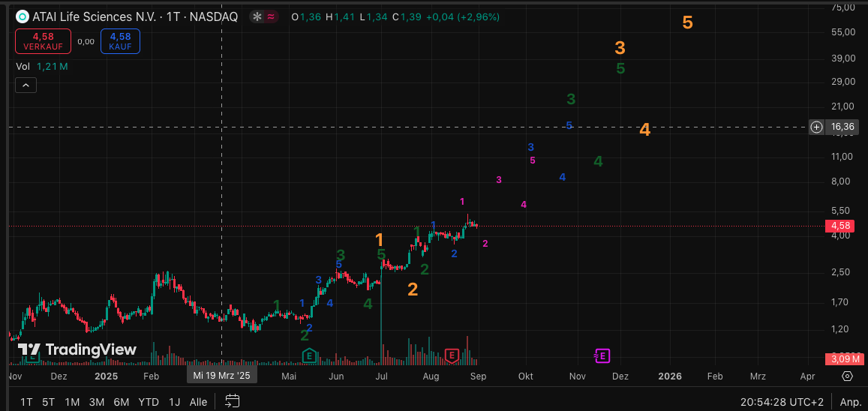The width and height of the screenshot is (868, 411).
Task: Switch to the Alle time range
Action: pyautogui.click(x=198, y=402)
